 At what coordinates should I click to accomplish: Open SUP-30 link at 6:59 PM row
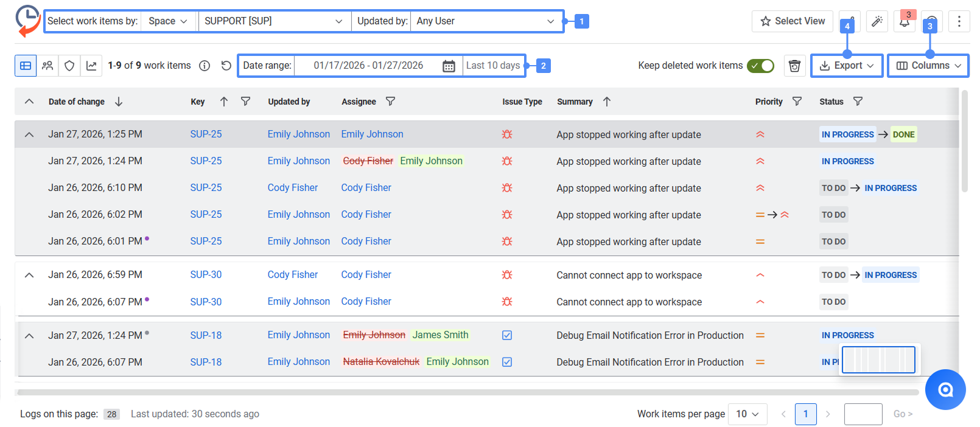click(x=206, y=275)
